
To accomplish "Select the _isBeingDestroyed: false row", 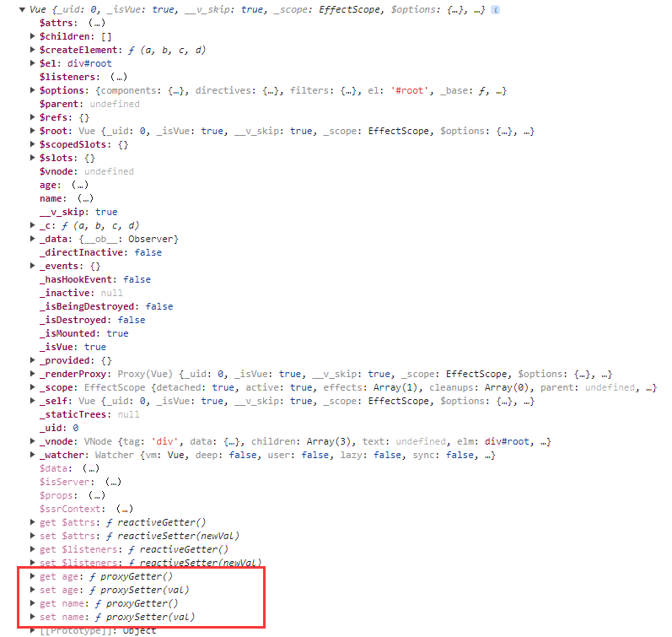I will pos(106,306).
